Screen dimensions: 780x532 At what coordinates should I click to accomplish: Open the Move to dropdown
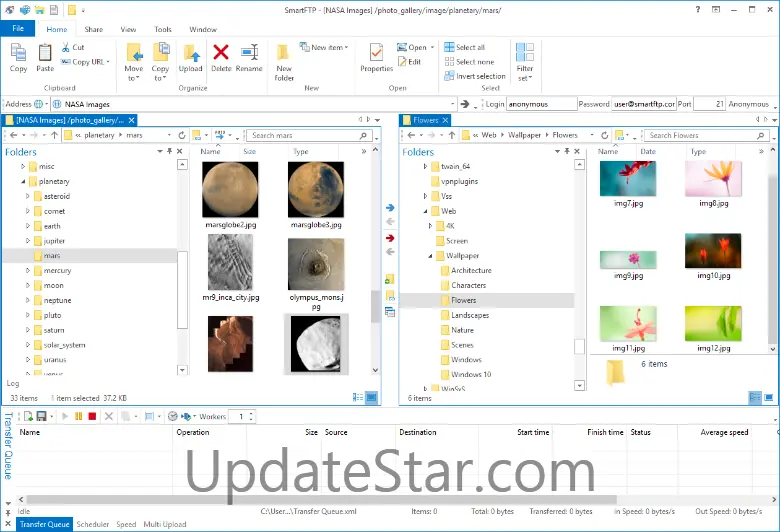click(x=133, y=60)
